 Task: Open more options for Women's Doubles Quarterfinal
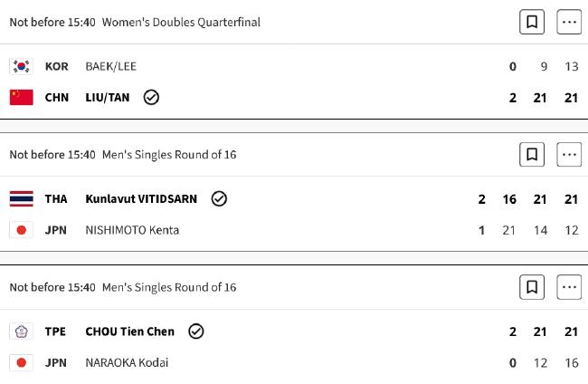click(569, 22)
